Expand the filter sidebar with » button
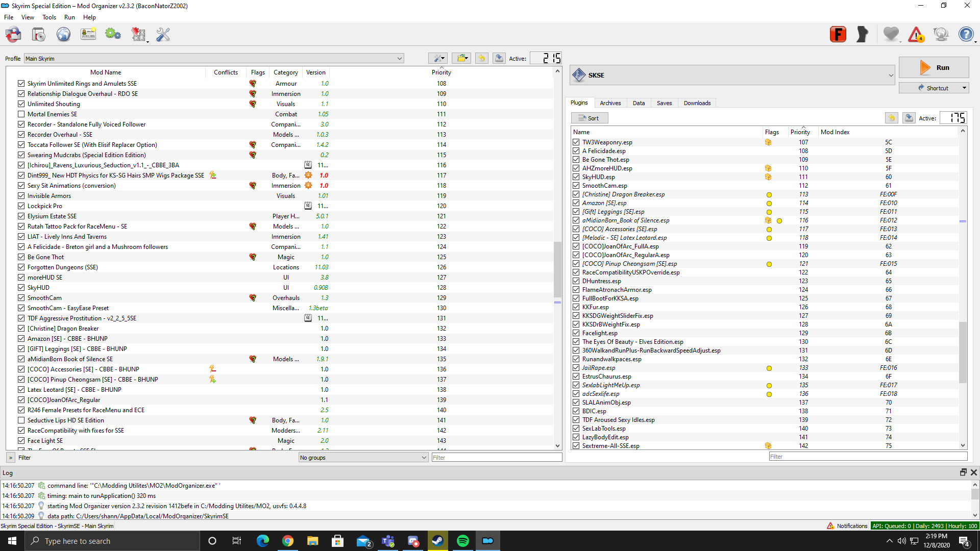The width and height of the screenshot is (980, 551). pyautogui.click(x=11, y=458)
